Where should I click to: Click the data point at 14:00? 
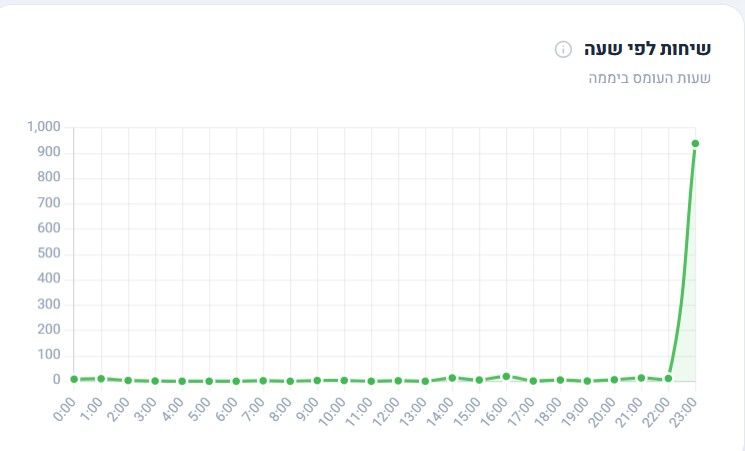pos(452,378)
